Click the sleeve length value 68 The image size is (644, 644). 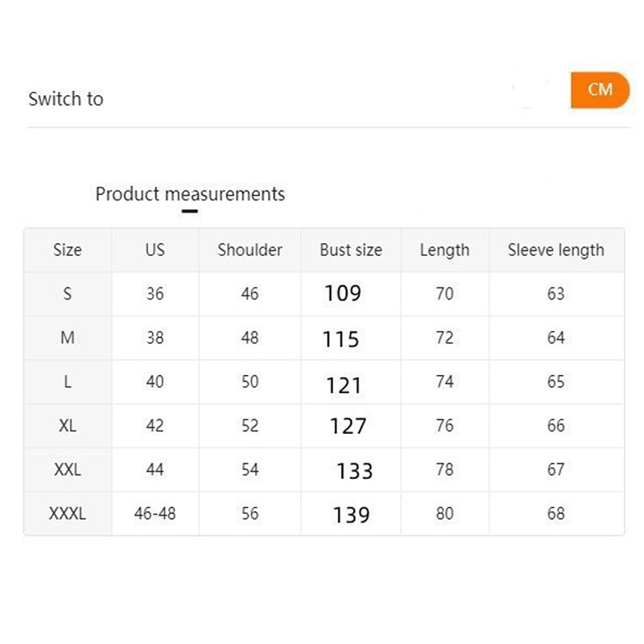[556, 514]
